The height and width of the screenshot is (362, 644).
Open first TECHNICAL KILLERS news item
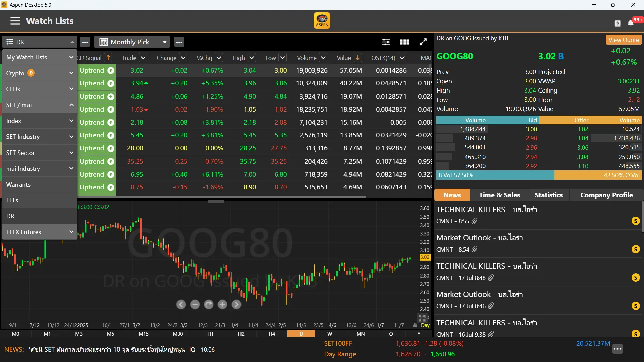pyautogui.click(x=486, y=210)
